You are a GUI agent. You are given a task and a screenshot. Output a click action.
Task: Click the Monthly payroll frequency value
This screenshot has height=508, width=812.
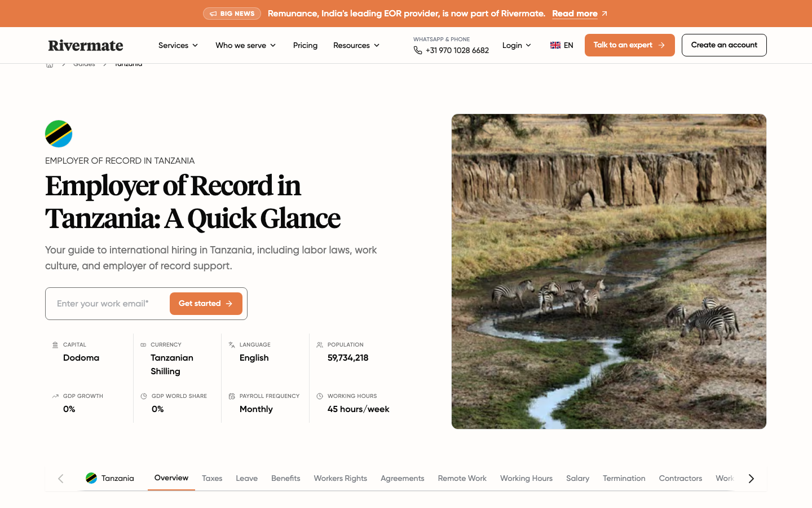(256, 409)
